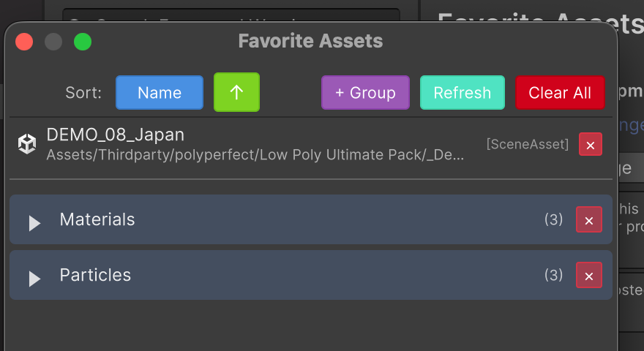The width and height of the screenshot is (644, 351).
Task: Delete the Materials group
Action: point(588,220)
